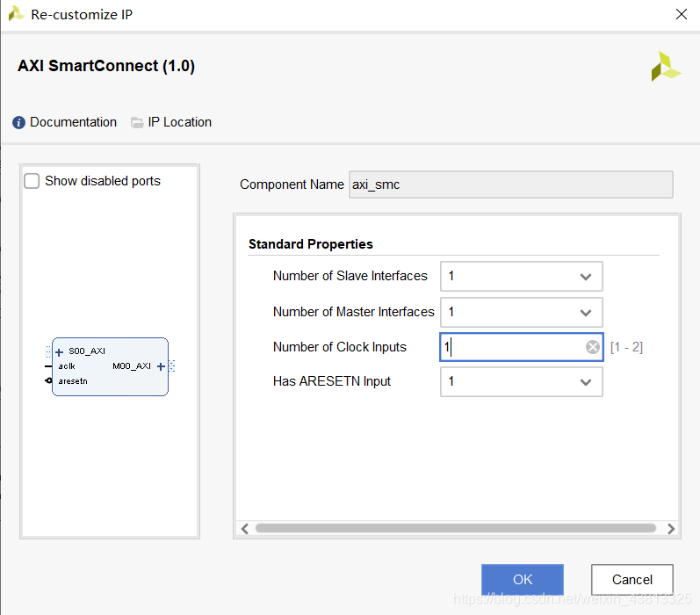
Task: Click the Component Name field
Action: 510,184
